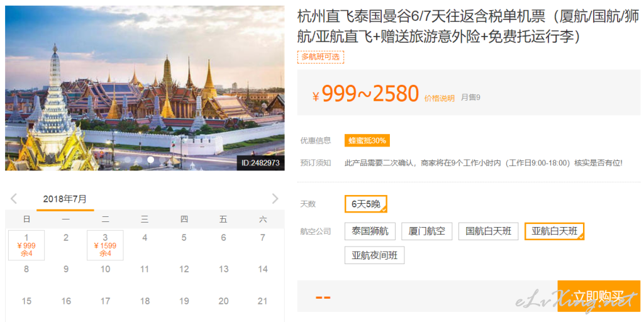Click calendar date 12
The width and height of the screenshot is (644, 322).
point(184,269)
